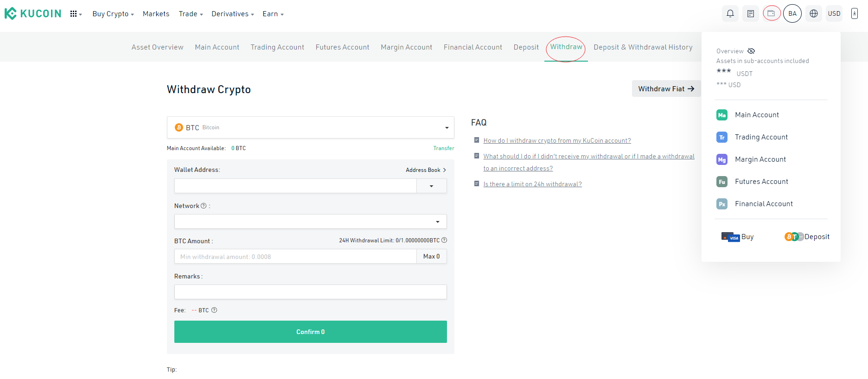The image size is (868, 379).
Task: Click the Fee help question icon
Action: click(214, 310)
